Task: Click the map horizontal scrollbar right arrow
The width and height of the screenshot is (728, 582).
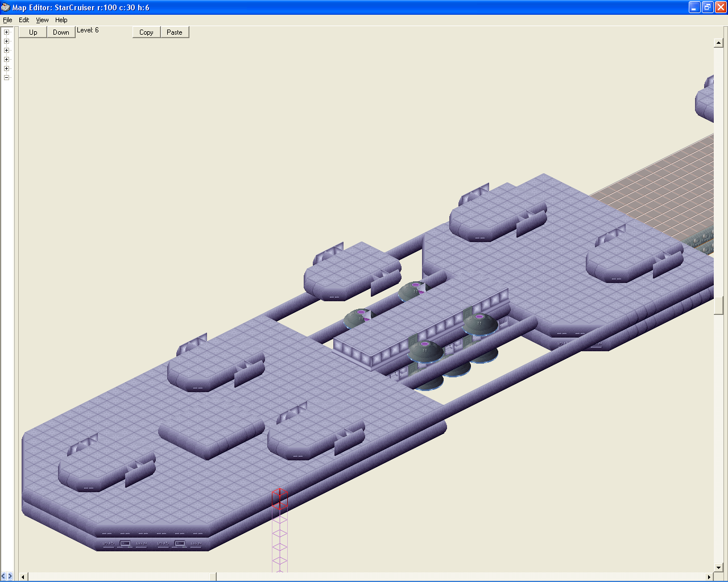Action: point(709,577)
